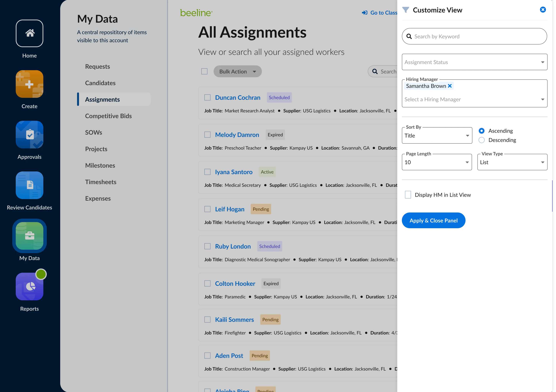
Task: Open Iyana Santoro assignment link
Action: (234, 172)
